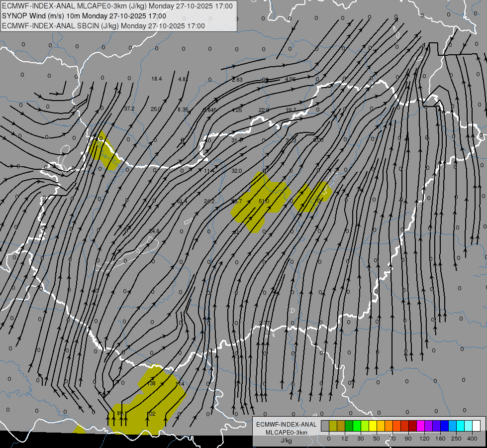Click the legend tick label 70

click(x=392, y=439)
